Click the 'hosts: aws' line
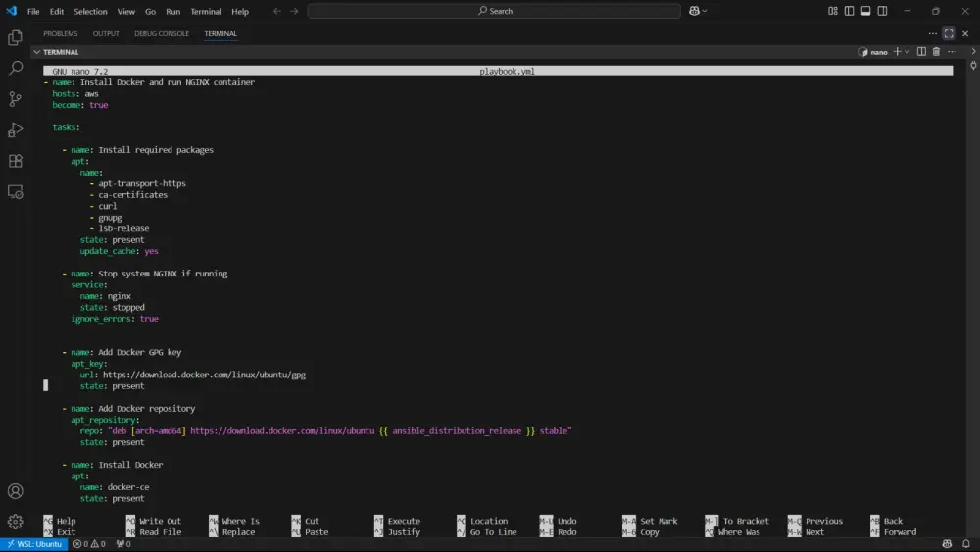980x552 pixels. coord(75,94)
